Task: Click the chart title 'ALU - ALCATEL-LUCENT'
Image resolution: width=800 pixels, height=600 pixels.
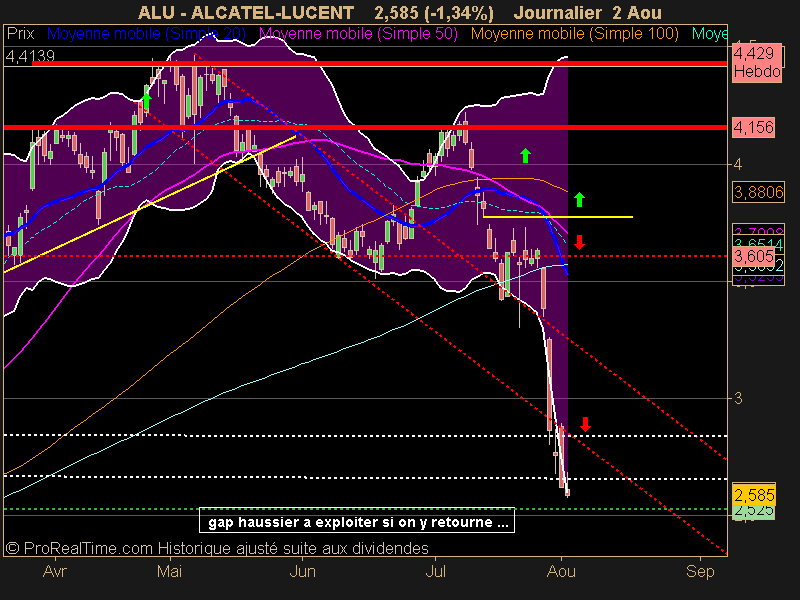Action: 246,12
